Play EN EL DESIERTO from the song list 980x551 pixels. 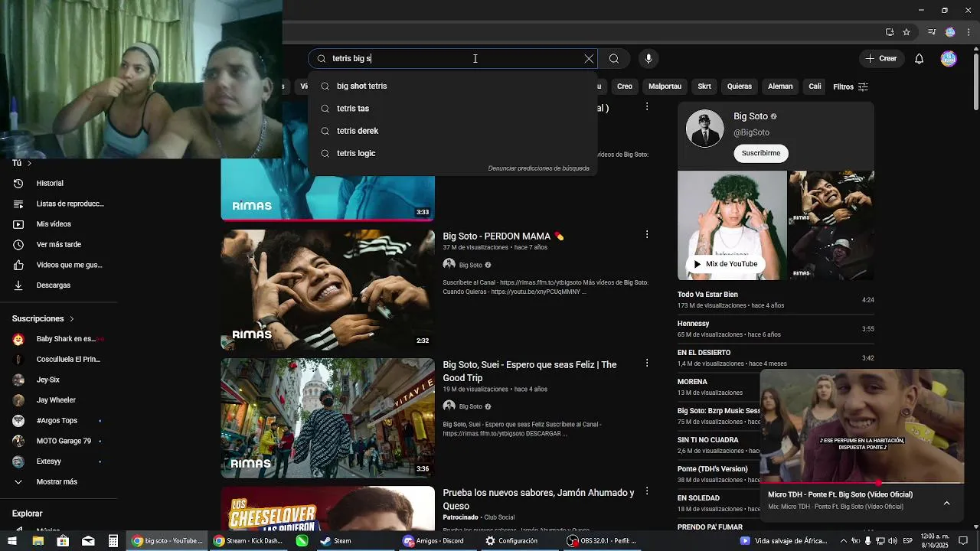(776, 358)
